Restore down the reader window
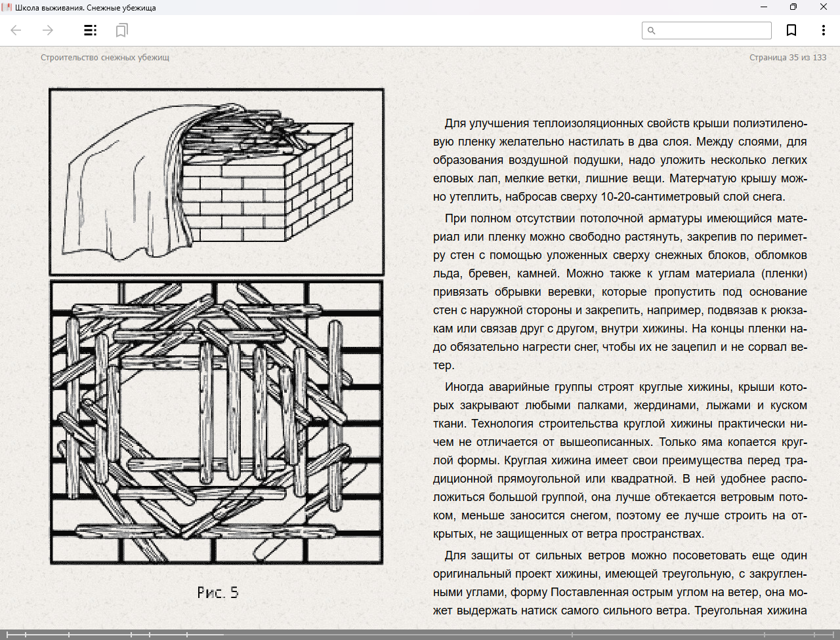This screenshot has width=840, height=640. pos(793,7)
